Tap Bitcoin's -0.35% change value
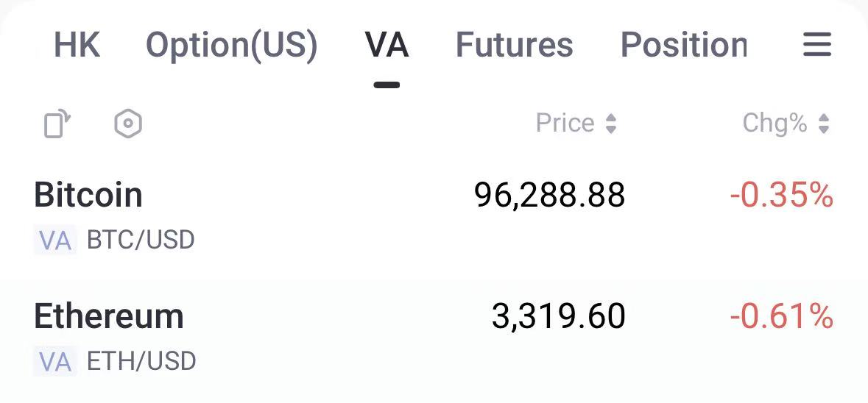Viewport: 868px width, 403px height. pos(781,196)
